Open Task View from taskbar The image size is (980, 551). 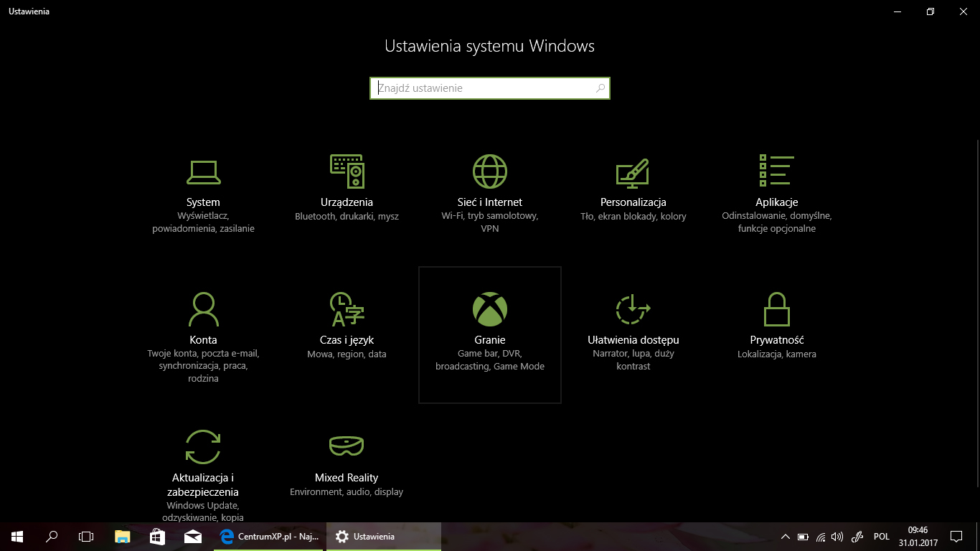tap(86, 537)
